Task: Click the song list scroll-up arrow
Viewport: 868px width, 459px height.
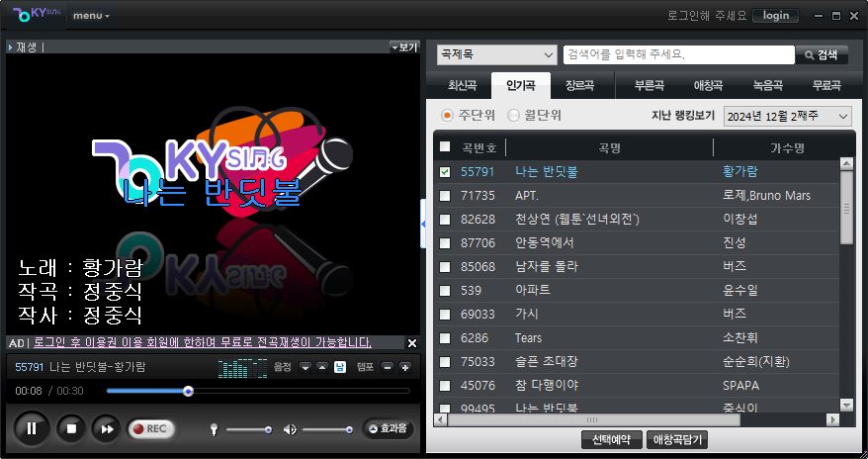Action: [x=846, y=164]
